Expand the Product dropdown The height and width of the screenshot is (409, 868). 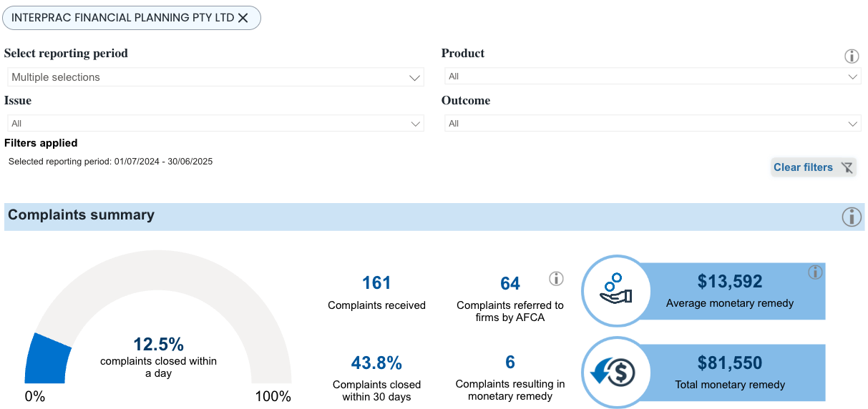(x=652, y=77)
